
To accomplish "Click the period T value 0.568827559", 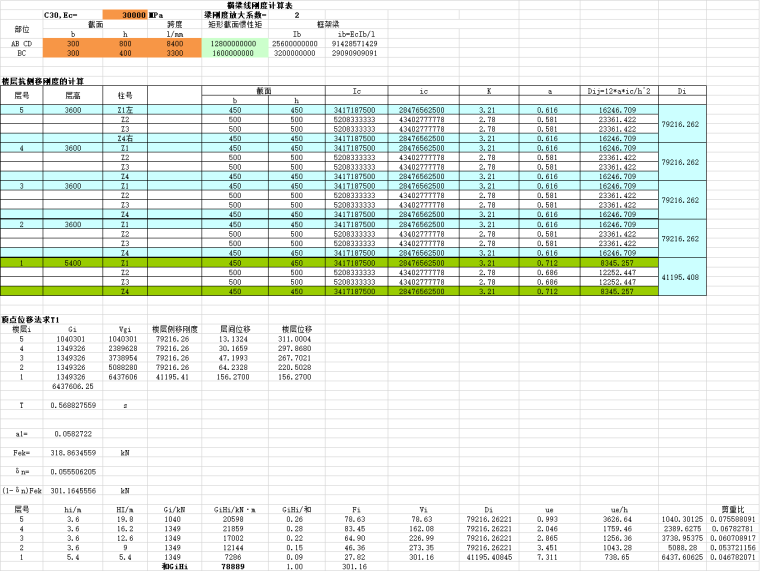I will tap(73, 406).
